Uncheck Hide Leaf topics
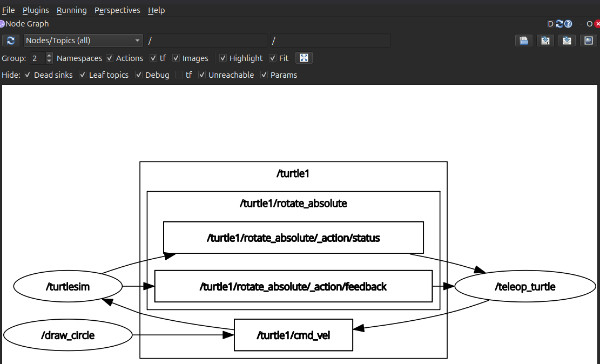The height and width of the screenshot is (364, 600). point(83,75)
